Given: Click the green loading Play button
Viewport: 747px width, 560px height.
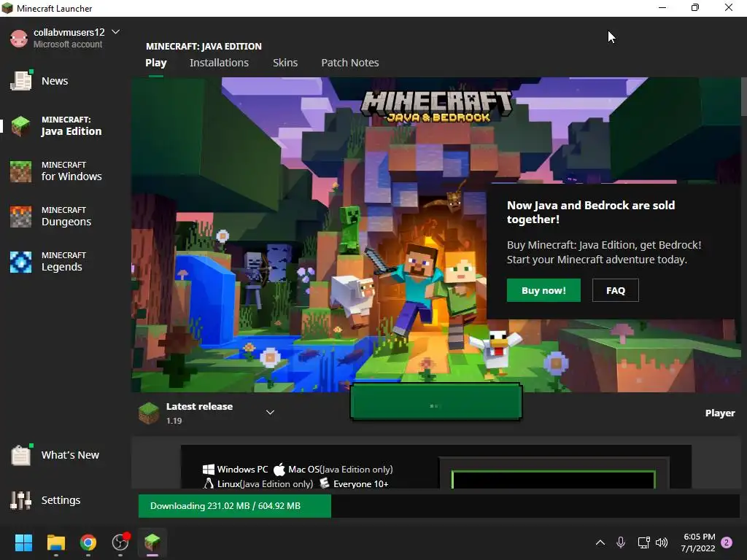Looking at the screenshot, I should point(436,402).
